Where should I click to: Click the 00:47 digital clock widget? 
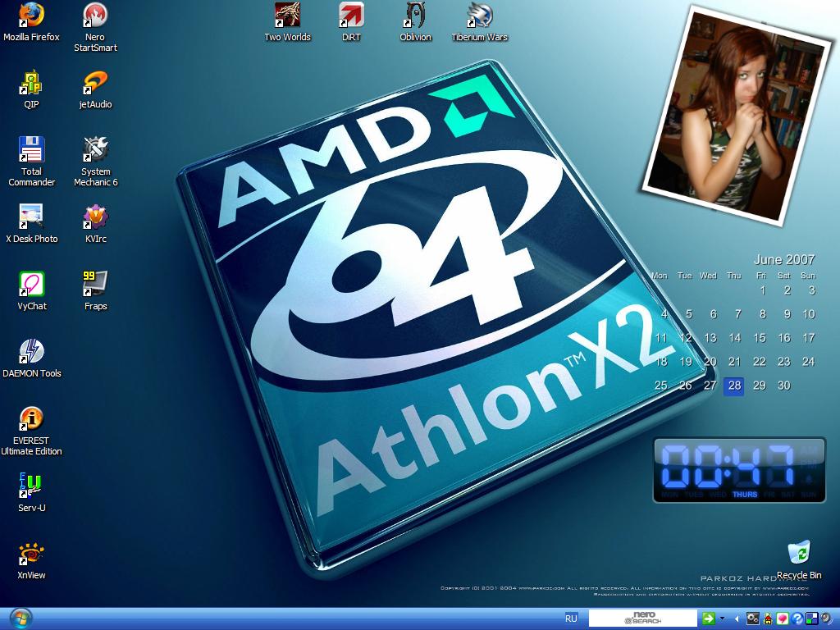coord(739,470)
